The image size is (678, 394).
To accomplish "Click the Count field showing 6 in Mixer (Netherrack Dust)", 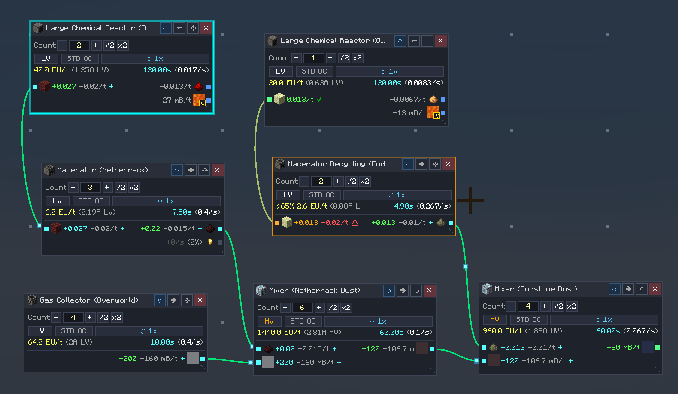I will [x=302, y=308].
